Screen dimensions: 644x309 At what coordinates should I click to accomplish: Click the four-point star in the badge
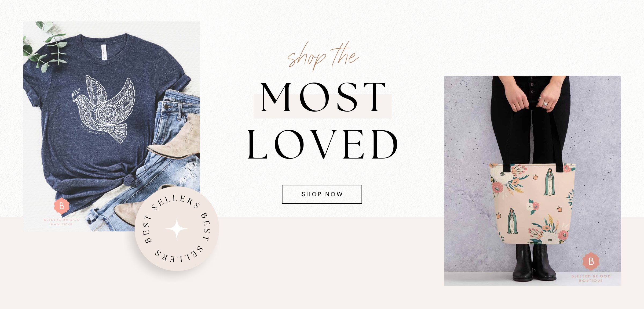click(x=177, y=229)
